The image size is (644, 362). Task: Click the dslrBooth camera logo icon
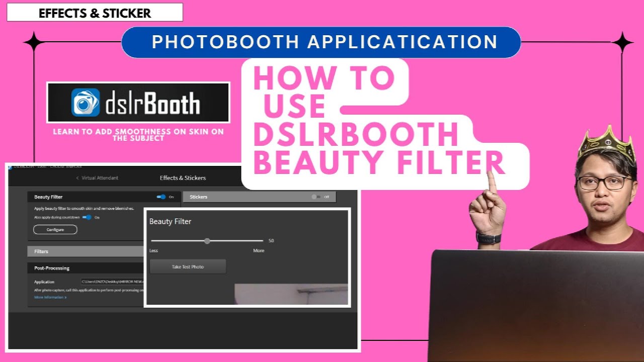pos(86,103)
